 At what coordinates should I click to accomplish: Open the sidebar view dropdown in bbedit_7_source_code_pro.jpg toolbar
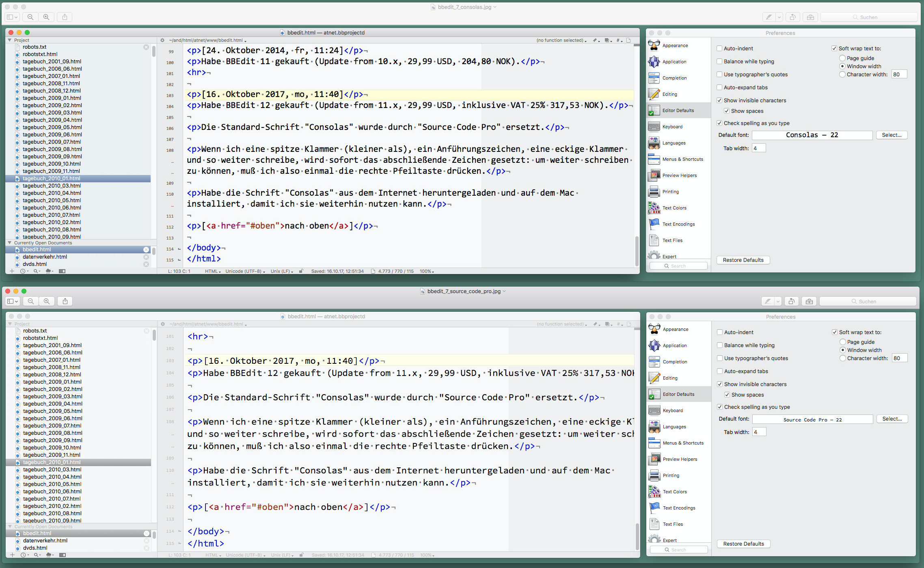13,301
